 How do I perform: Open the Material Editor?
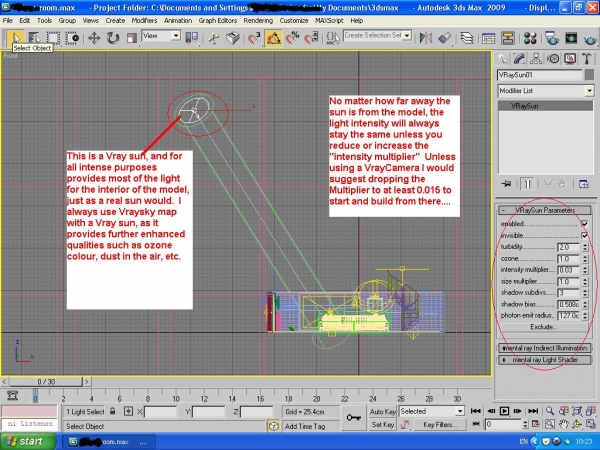click(530, 38)
